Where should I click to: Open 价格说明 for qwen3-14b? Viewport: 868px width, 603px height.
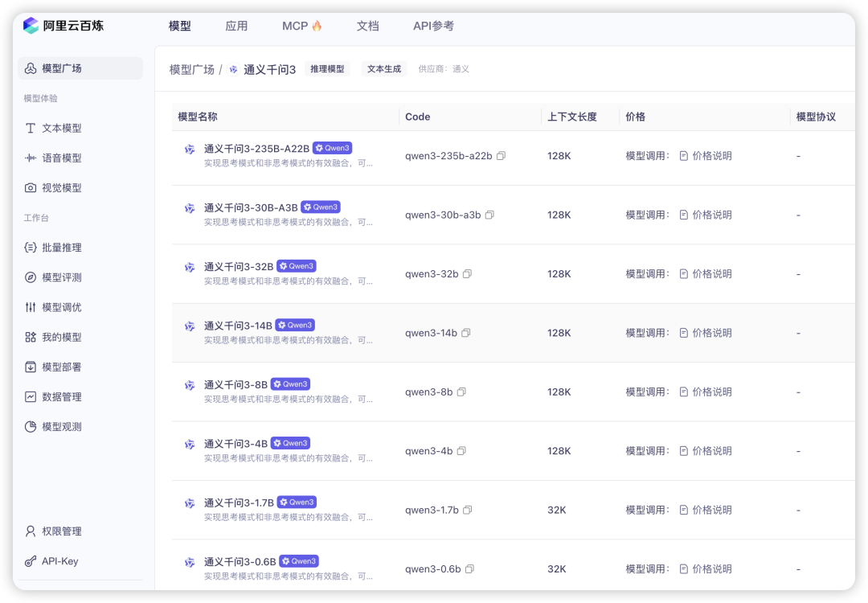click(x=706, y=333)
